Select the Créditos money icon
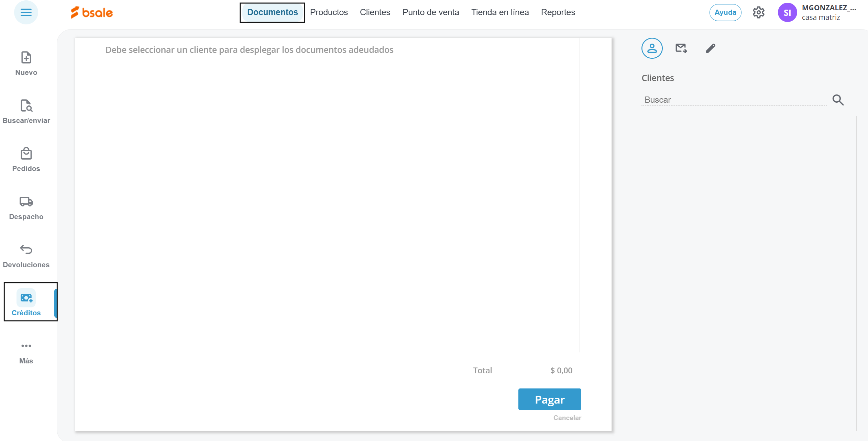Image resolution: width=868 pixels, height=441 pixels. 26,298
